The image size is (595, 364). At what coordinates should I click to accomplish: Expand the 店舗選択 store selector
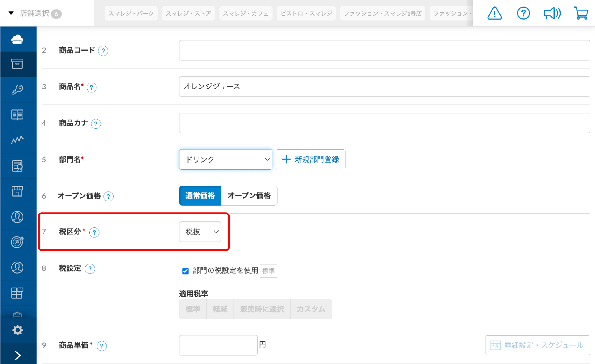click(x=35, y=13)
